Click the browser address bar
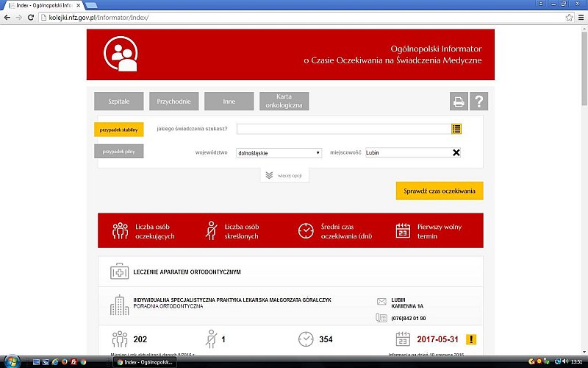588x368 pixels. pyautogui.click(x=294, y=17)
